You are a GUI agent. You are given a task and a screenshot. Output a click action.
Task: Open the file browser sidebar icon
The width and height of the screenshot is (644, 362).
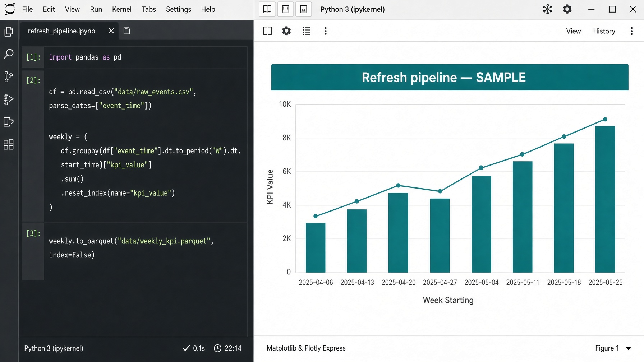9,32
